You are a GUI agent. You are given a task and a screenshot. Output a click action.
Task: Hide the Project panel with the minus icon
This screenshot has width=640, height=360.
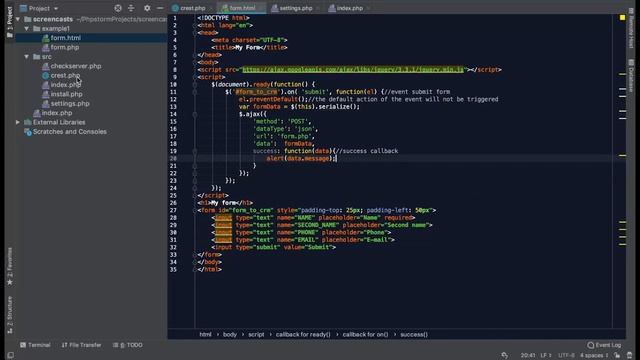(160, 8)
